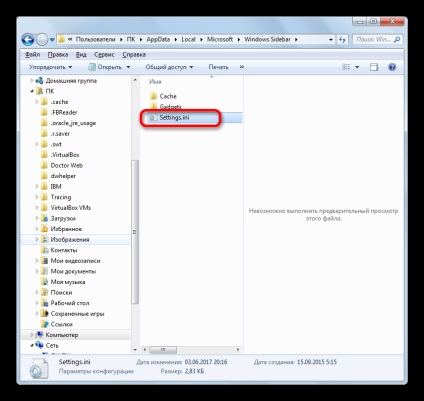This screenshot has height=401, width=424.
Task: Click the search magnifier icon
Action: 397,39
